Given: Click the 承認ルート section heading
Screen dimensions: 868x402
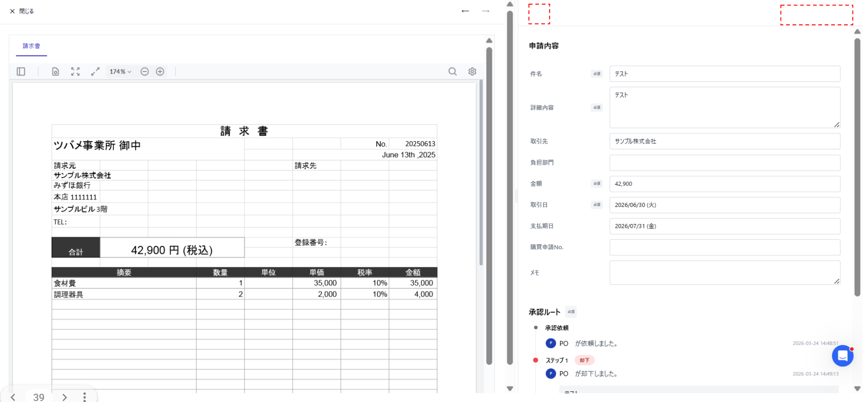Looking at the screenshot, I should click(x=544, y=312).
